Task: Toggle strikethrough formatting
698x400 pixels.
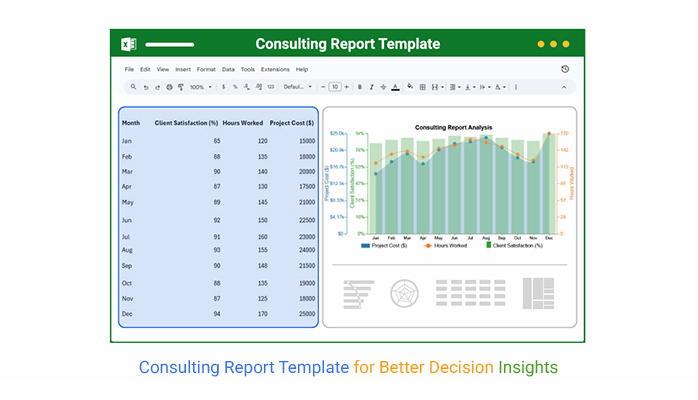Action: (x=384, y=87)
